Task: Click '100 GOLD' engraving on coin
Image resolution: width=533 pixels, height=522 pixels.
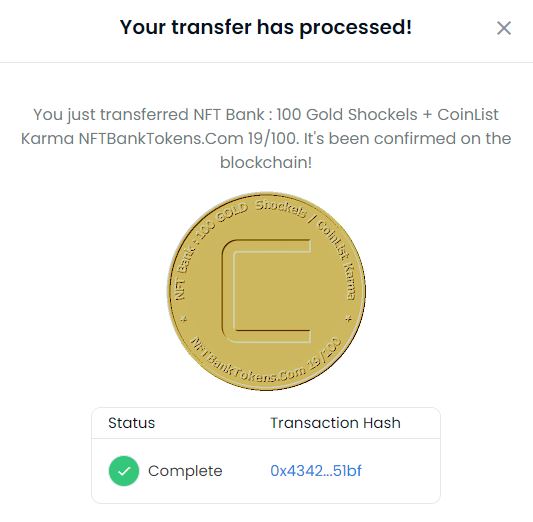Action: tap(224, 218)
